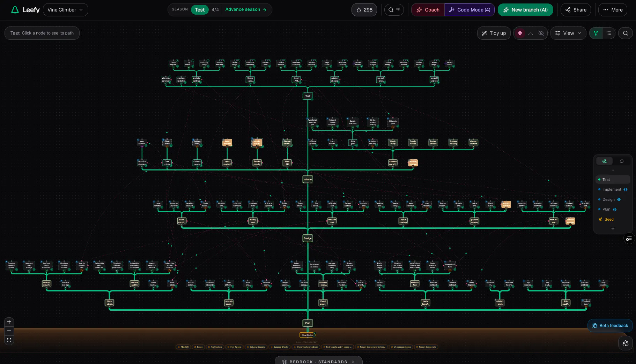Image resolution: width=636 pixels, height=364 pixels.
Task: Open the Feel Targets soil chip
Action: [x=235, y=347]
